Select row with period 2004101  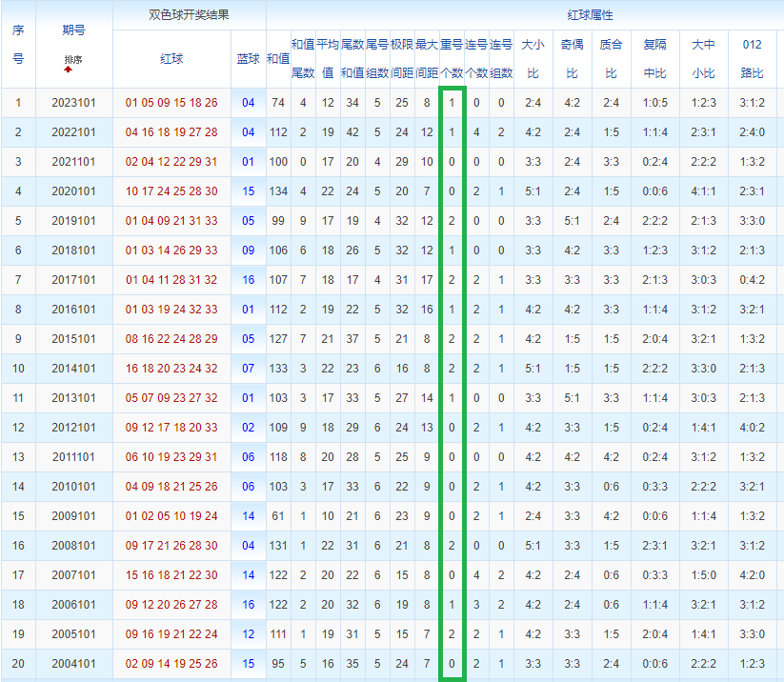click(x=392, y=664)
